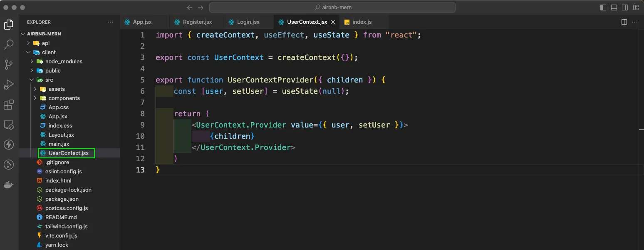Open the Run and Debug view
The height and width of the screenshot is (250, 644).
coord(8,85)
